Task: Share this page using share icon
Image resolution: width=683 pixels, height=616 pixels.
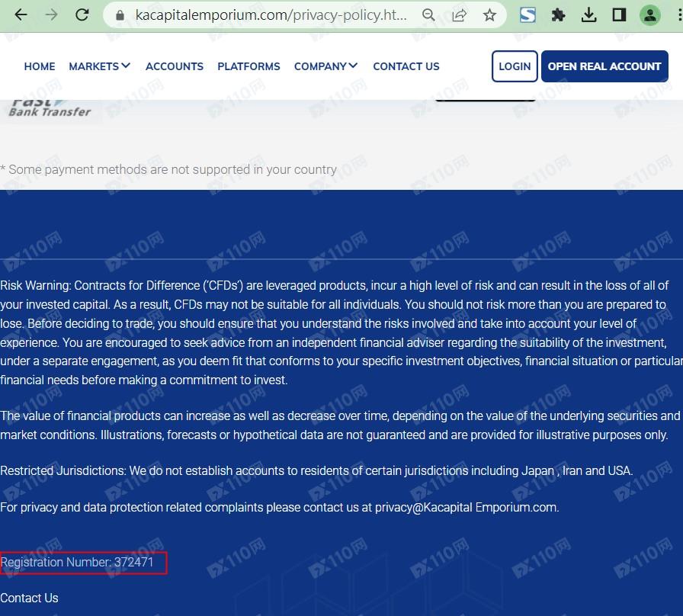Action: tap(459, 15)
